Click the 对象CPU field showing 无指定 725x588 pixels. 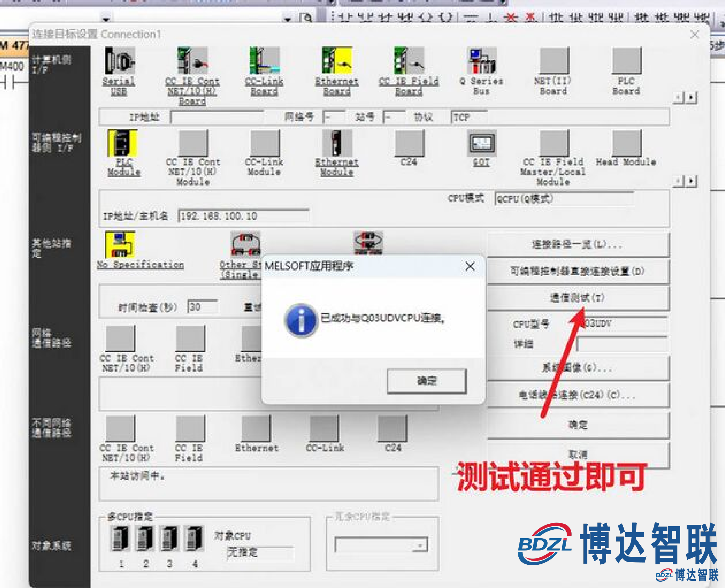pos(260,553)
